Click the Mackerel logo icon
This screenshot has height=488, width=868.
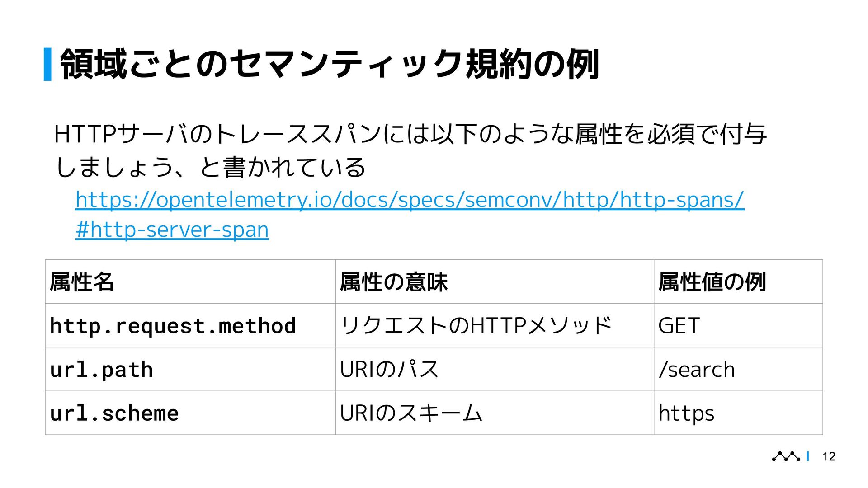786,456
